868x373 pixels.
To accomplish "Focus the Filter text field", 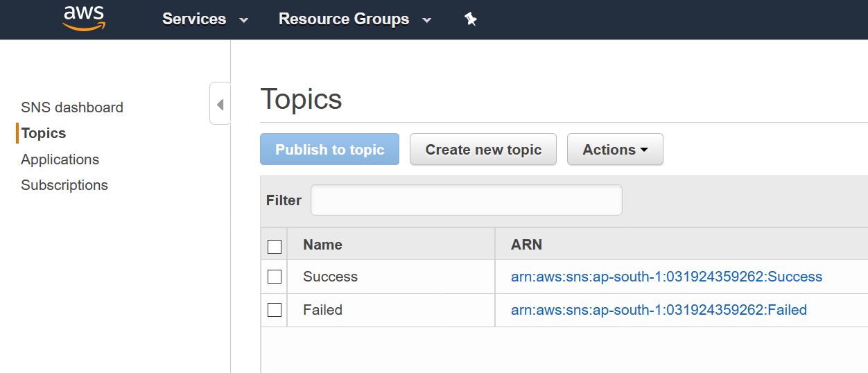I will point(466,200).
